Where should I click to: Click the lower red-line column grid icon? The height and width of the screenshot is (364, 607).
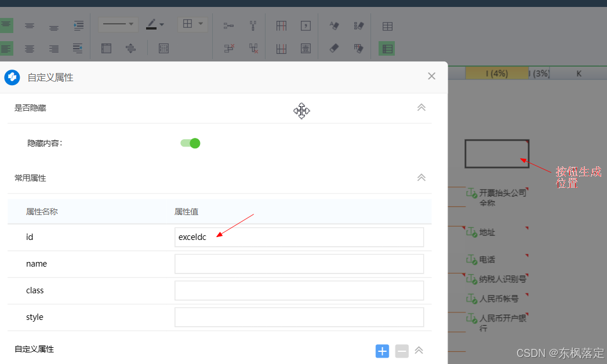(281, 49)
